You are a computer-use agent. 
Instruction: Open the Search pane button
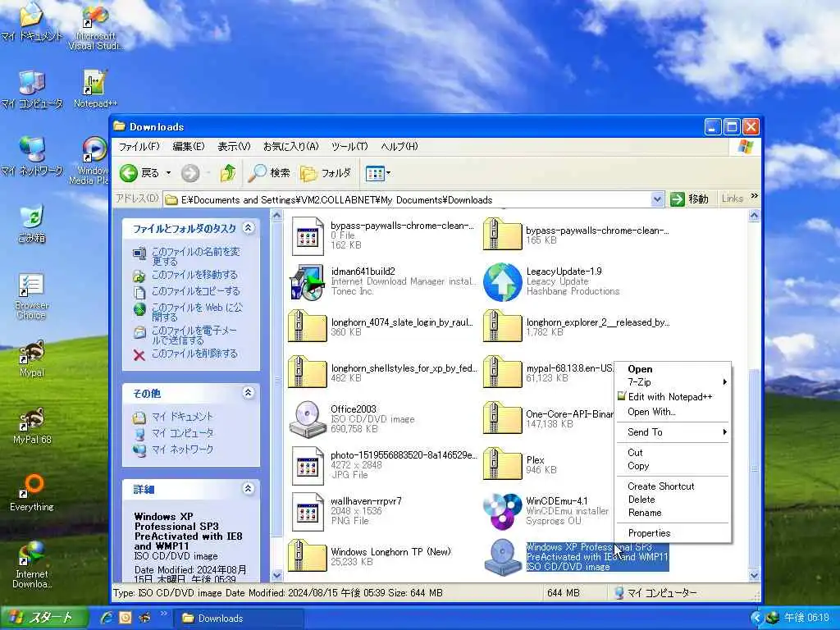[x=269, y=173]
